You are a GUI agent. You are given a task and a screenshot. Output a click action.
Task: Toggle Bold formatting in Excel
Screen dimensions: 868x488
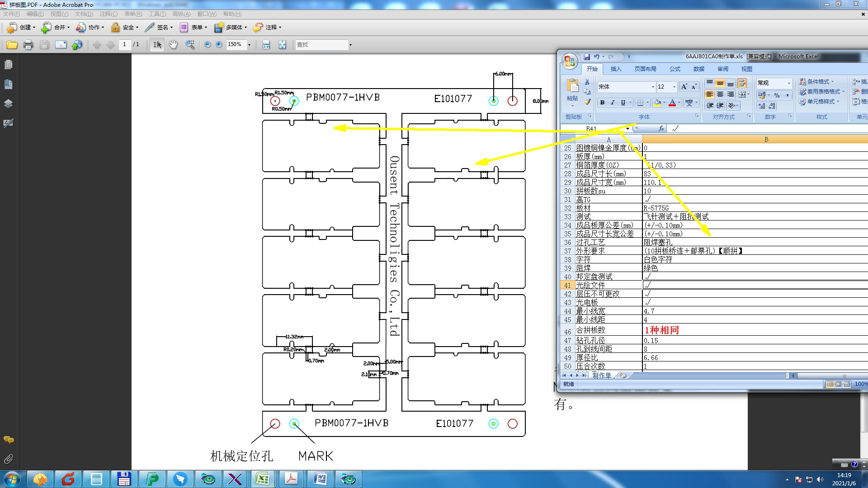tap(602, 103)
